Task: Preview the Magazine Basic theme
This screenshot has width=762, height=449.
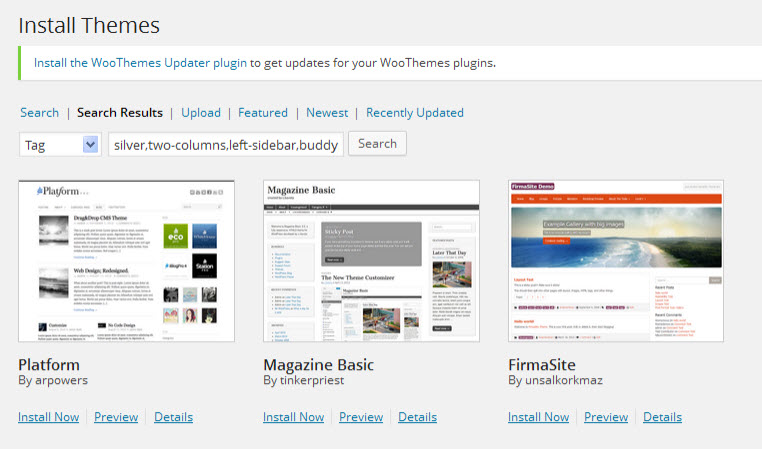Action: pos(361,417)
